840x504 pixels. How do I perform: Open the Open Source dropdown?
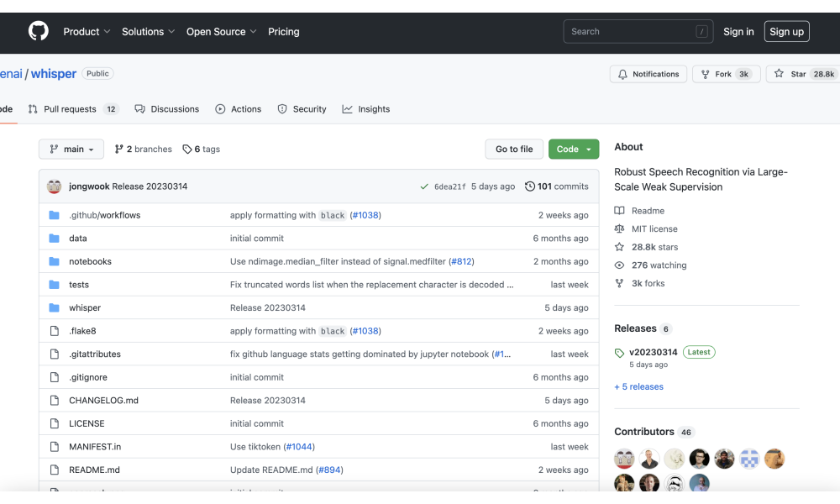pos(221,32)
